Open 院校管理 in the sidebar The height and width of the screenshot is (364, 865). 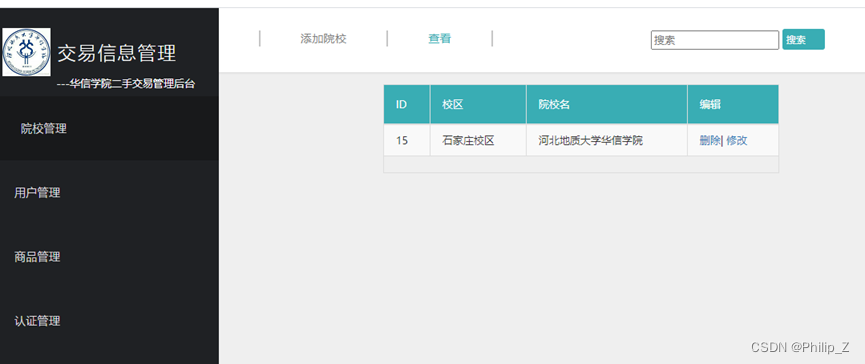tap(109, 129)
